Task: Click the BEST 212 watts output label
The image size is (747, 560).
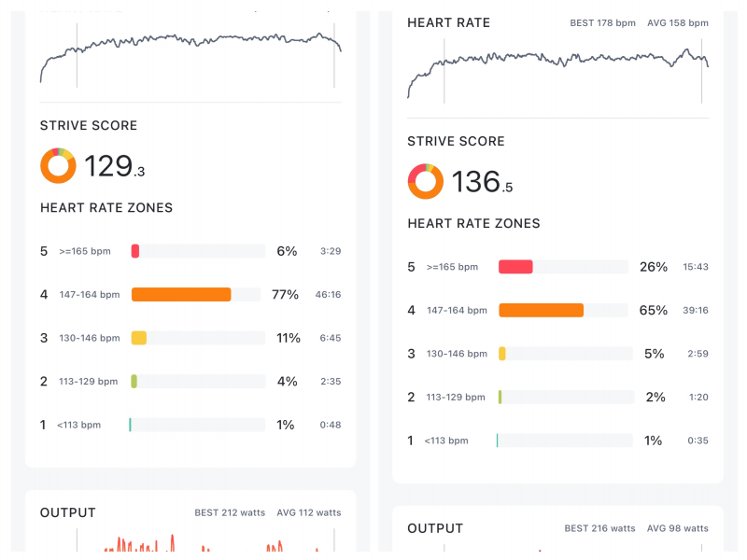Action: pyautogui.click(x=230, y=512)
